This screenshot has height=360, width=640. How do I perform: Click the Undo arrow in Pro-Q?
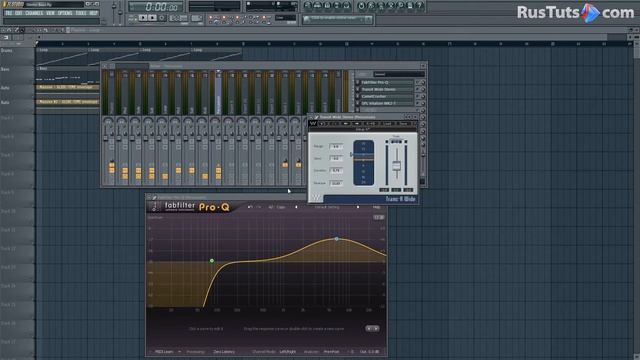[x=250, y=207]
